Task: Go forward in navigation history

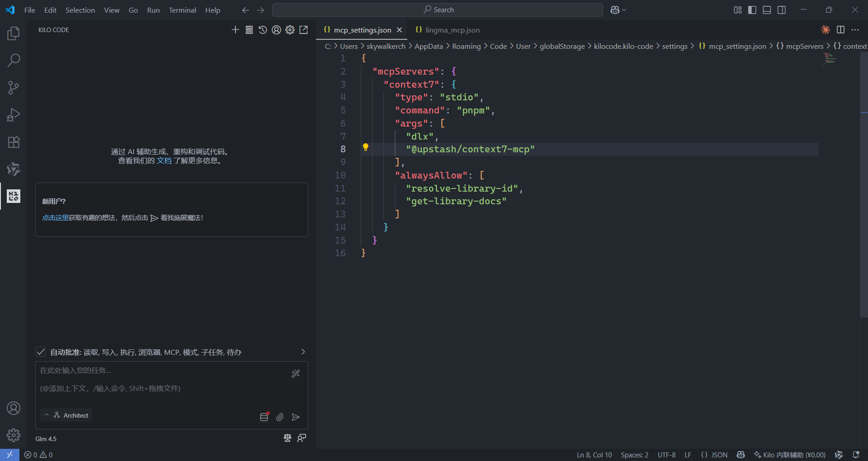Action: pos(260,10)
